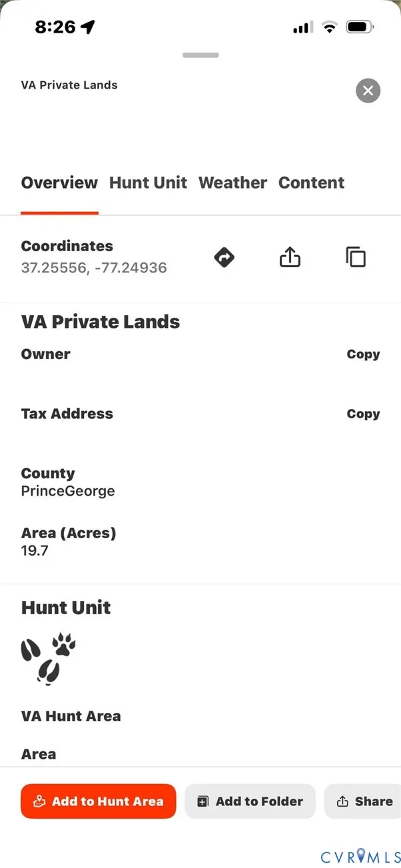Viewport: 401px width, 868px height.
Task: Open the Weather tab
Action: [232, 183]
